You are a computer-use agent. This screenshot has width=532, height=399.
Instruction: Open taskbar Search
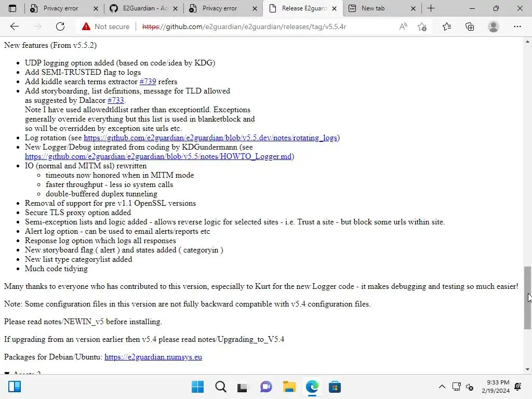220,387
